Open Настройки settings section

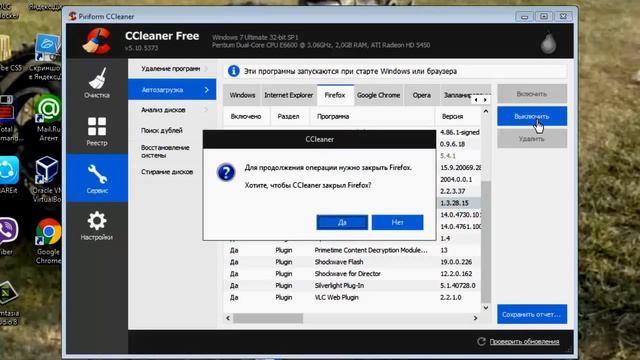coord(97,226)
